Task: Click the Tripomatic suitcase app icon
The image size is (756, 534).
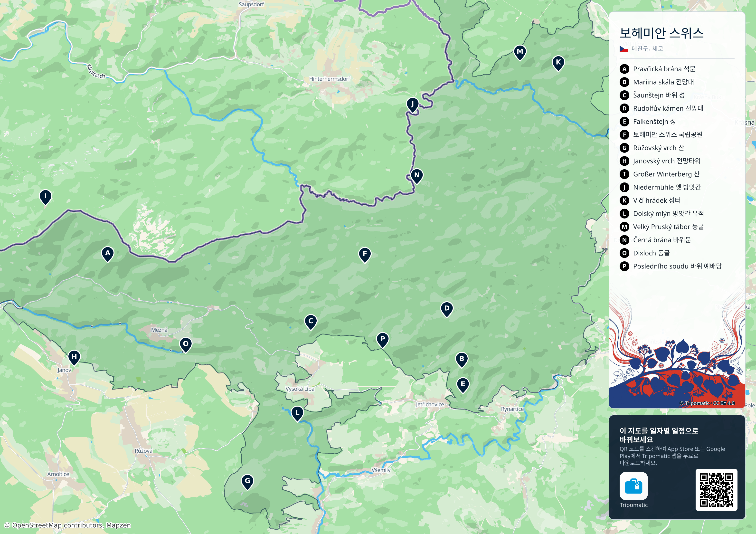Action: [633, 486]
